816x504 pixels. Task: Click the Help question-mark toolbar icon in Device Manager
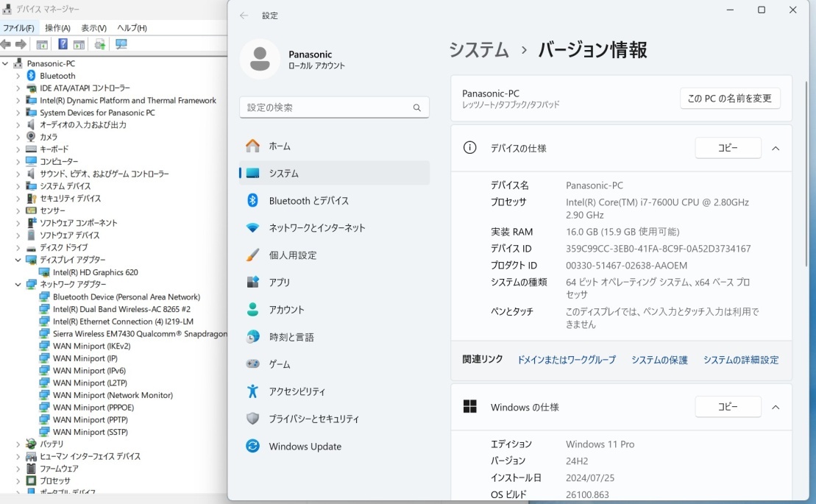pos(63,44)
